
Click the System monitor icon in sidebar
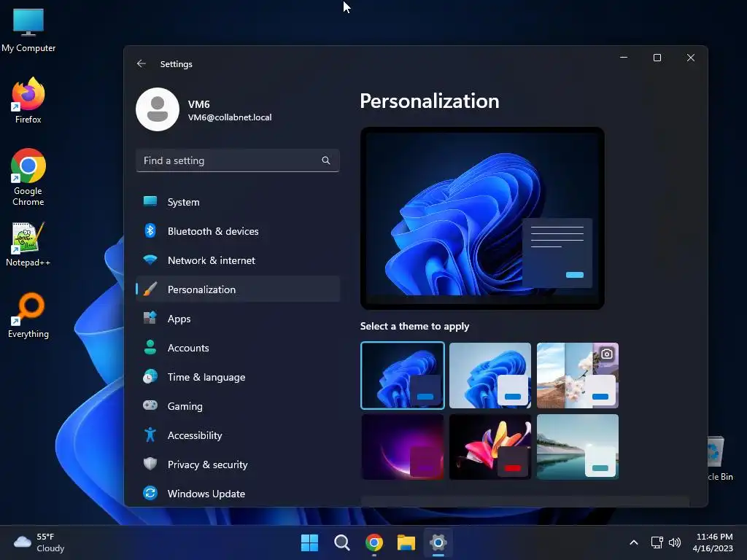tap(150, 201)
